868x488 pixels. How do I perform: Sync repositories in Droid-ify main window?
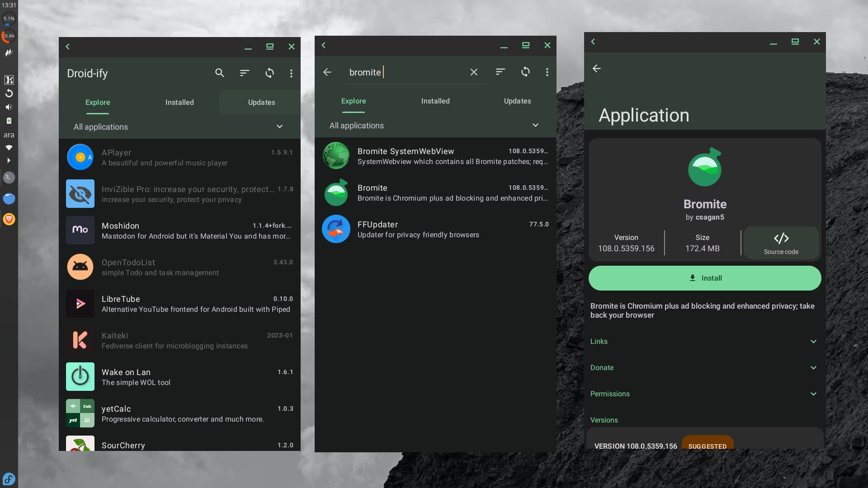pyautogui.click(x=269, y=73)
